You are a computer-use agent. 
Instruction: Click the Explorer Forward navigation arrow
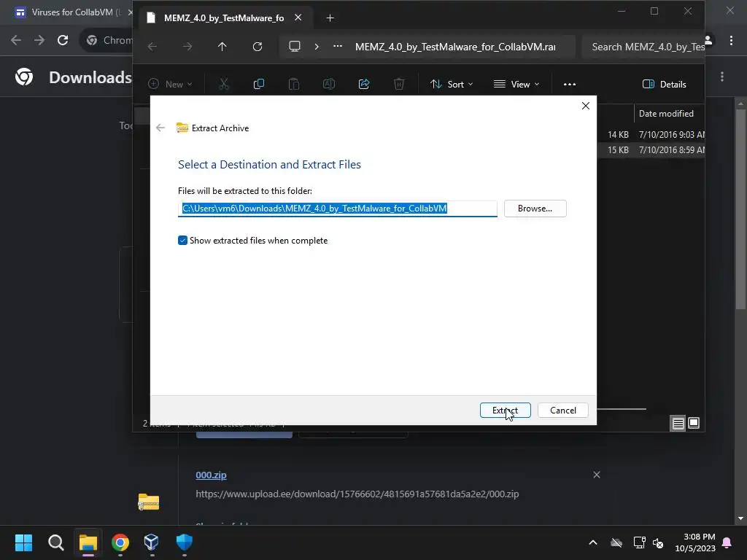(187, 47)
